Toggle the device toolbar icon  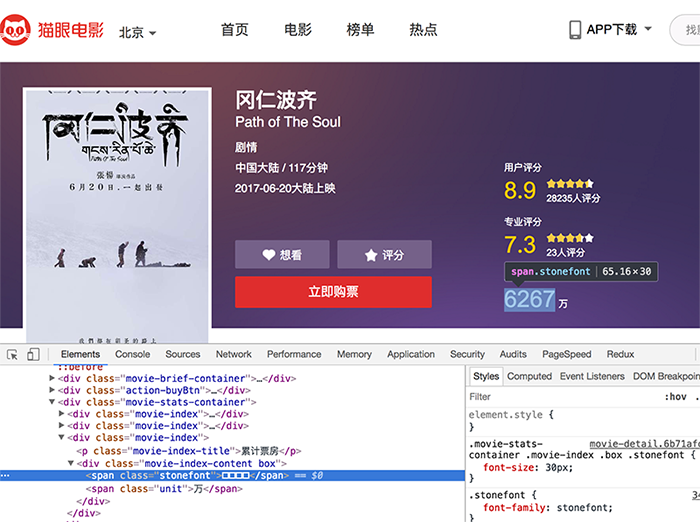click(33, 355)
